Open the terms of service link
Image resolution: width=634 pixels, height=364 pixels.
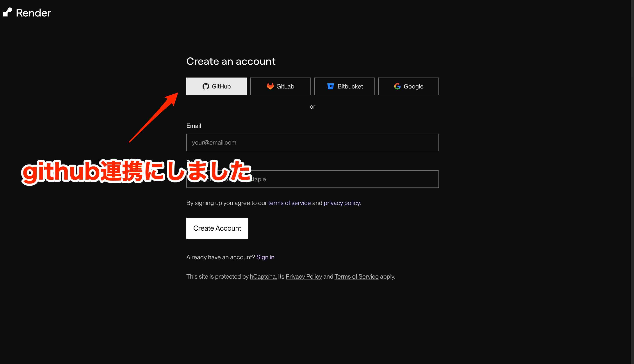[x=289, y=203]
